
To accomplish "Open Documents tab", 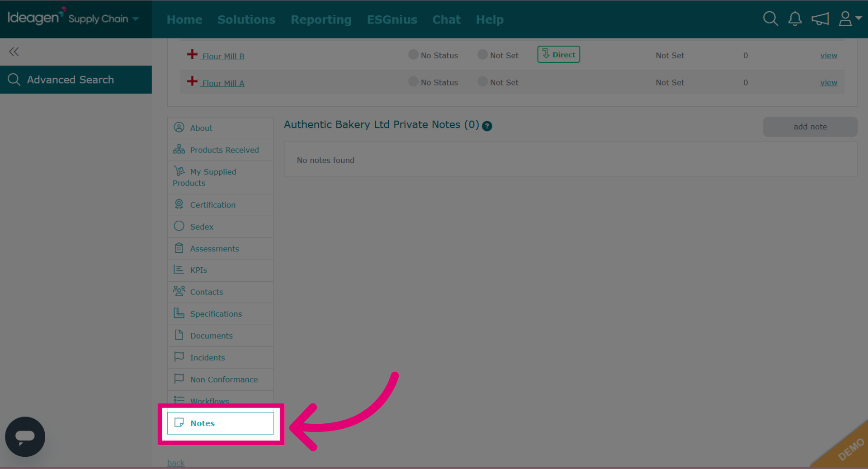I will point(221,336).
